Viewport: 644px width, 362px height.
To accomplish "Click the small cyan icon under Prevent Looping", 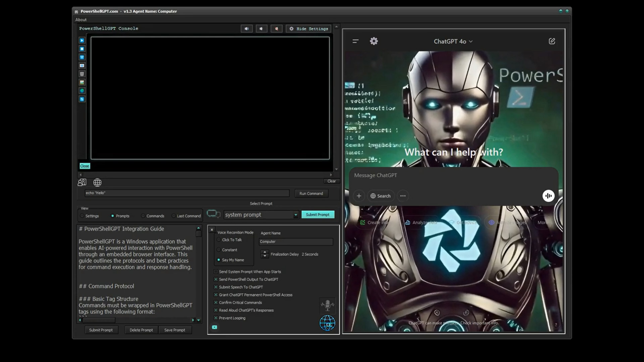I will pos(214,327).
